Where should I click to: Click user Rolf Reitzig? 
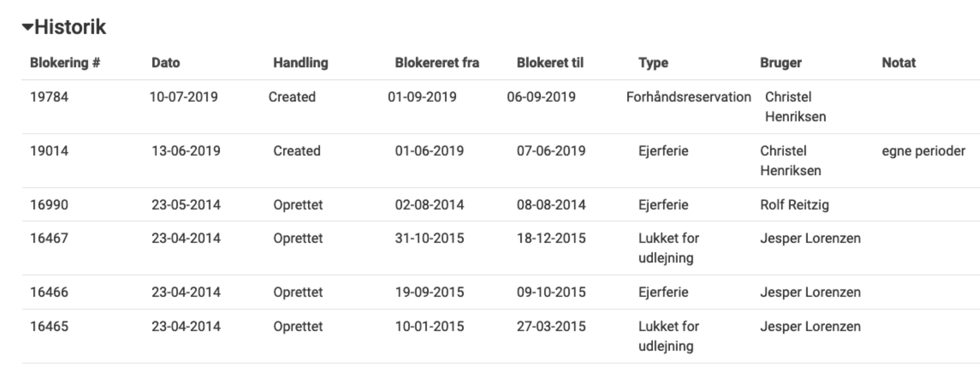coord(795,204)
